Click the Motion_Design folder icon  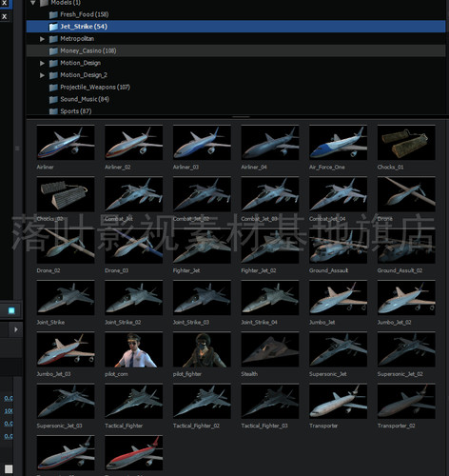tap(53, 63)
